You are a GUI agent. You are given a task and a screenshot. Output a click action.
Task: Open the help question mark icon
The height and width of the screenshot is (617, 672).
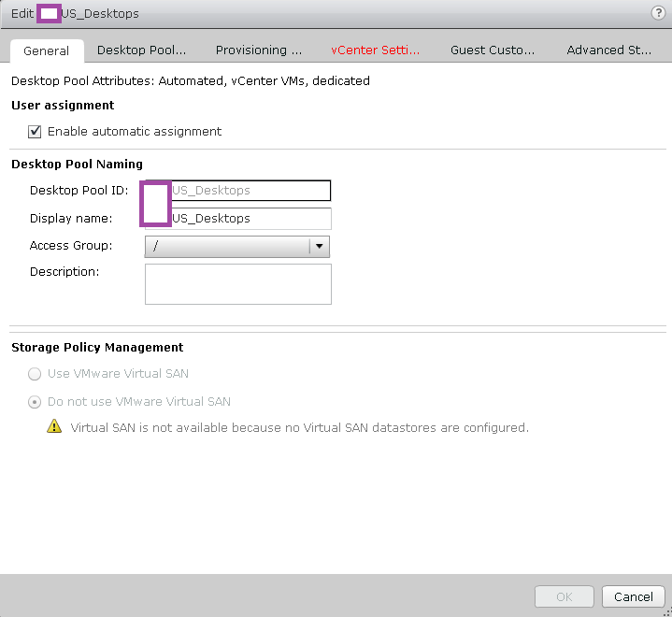(658, 13)
